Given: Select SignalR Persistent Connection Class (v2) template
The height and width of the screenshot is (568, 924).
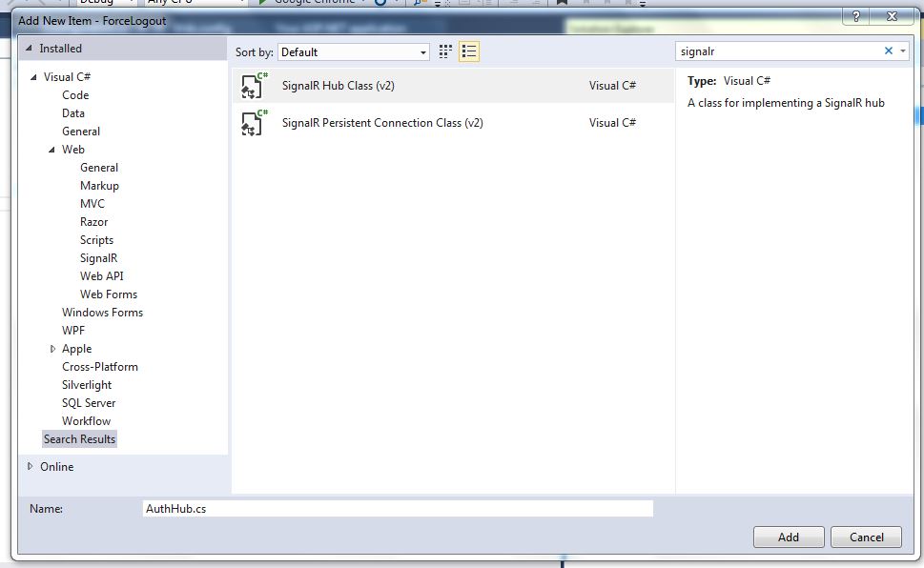Looking at the screenshot, I should (x=453, y=123).
